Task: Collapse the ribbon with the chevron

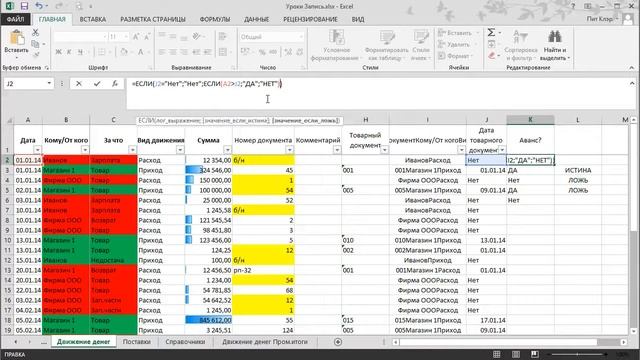Action: (631, 67)
